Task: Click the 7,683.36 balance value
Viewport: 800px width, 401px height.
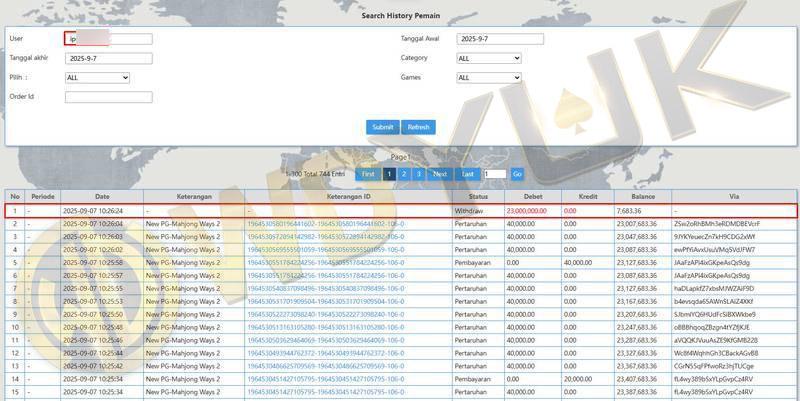Action: click(x=629, y=211)
